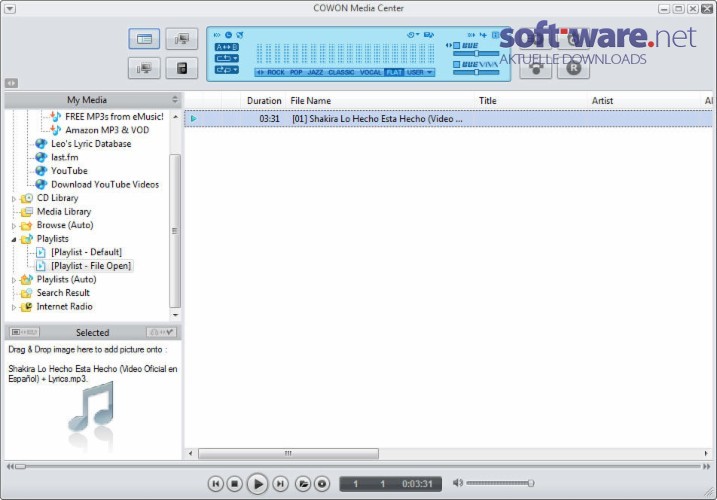Click the time display 0:03:31
The width and height of the screenshot is (717, 500).
point(417,484)
